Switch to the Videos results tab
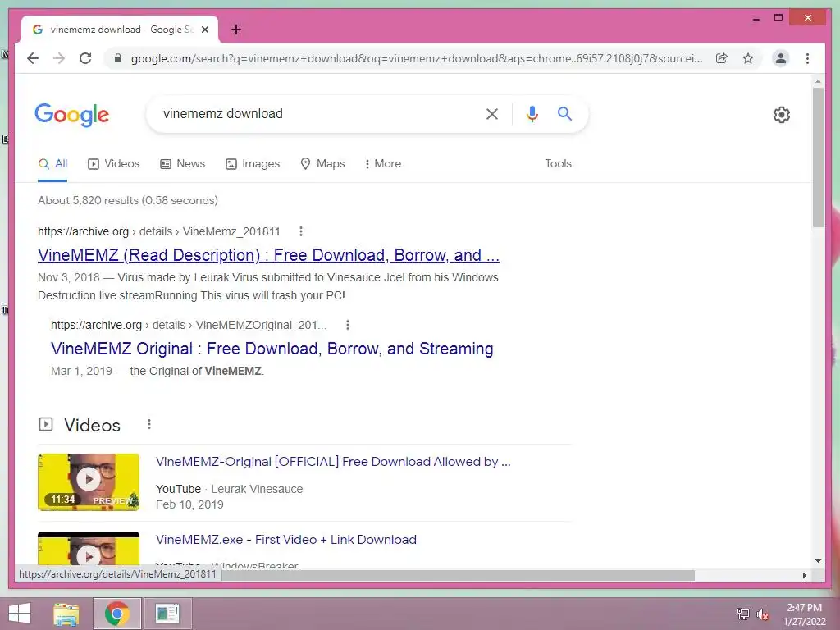The width and height of the screenshot is (840, 630). pyautogui.click(x=113, y=163)
